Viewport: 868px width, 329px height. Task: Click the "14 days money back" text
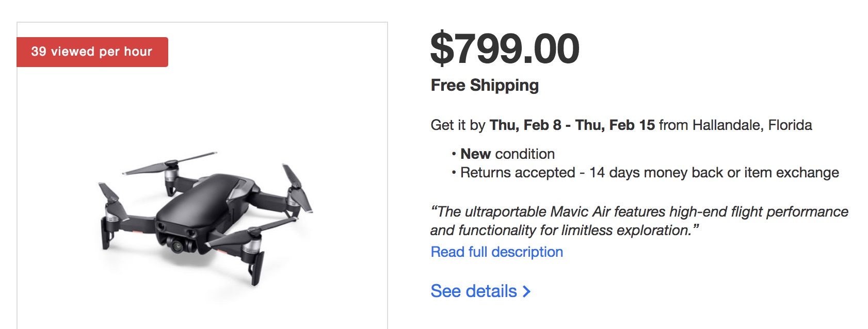pyautogui.click(x=650, y=173)
